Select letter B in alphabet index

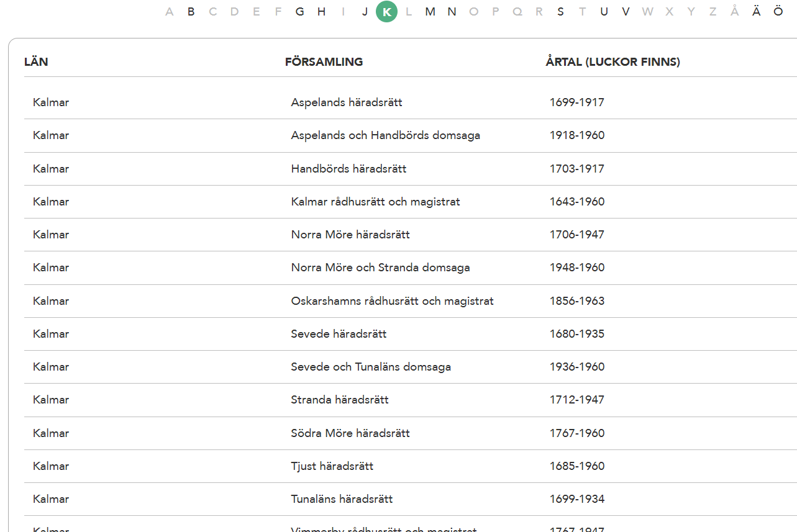191,11
